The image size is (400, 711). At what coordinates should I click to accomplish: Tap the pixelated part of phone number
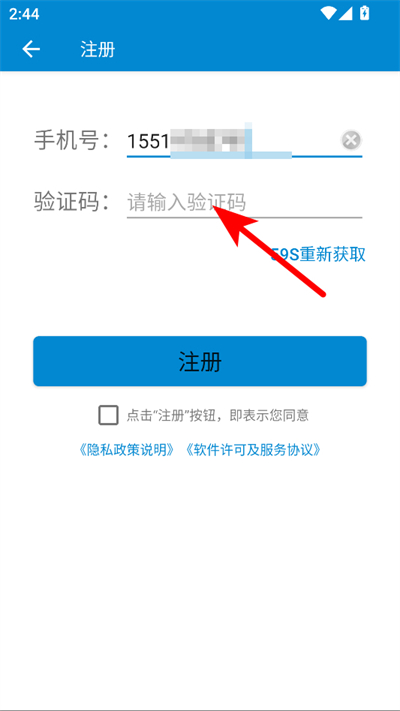coord(210,140)
